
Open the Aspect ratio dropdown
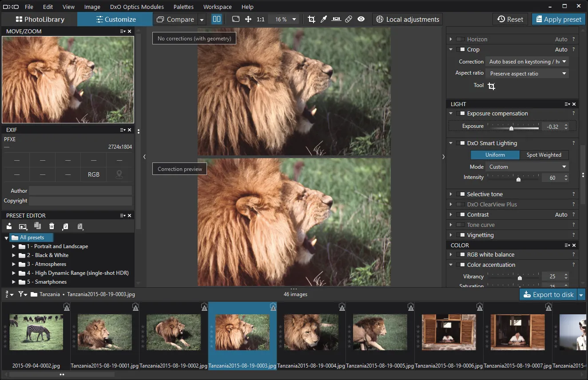pos(527,74)
